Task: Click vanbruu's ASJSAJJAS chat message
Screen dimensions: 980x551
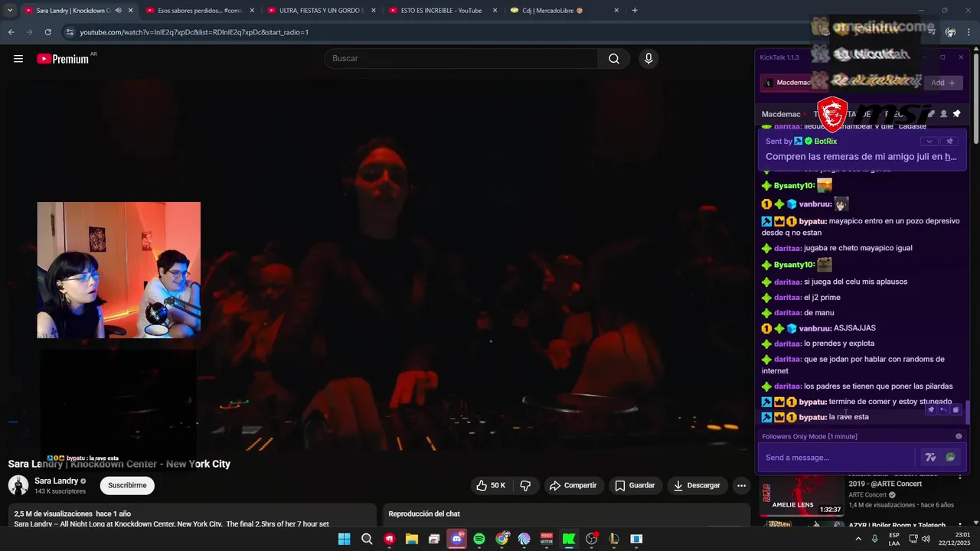Action: click(x=854, y=328)
